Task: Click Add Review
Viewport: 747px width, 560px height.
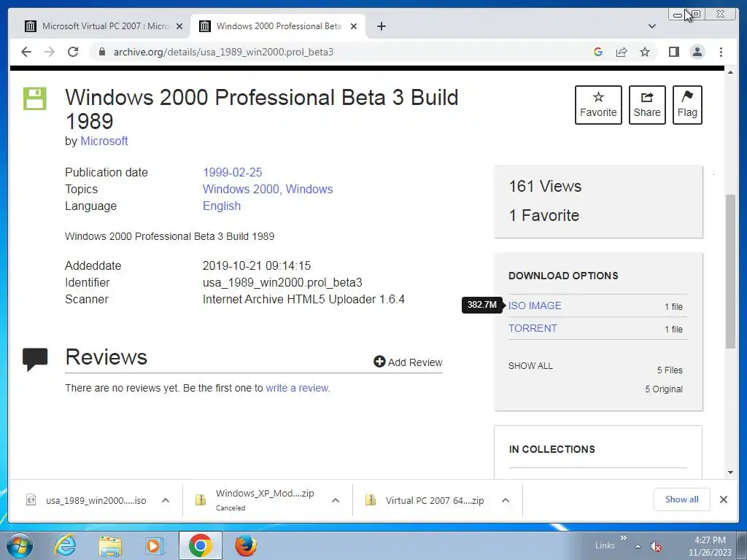Action: (408, 362)
